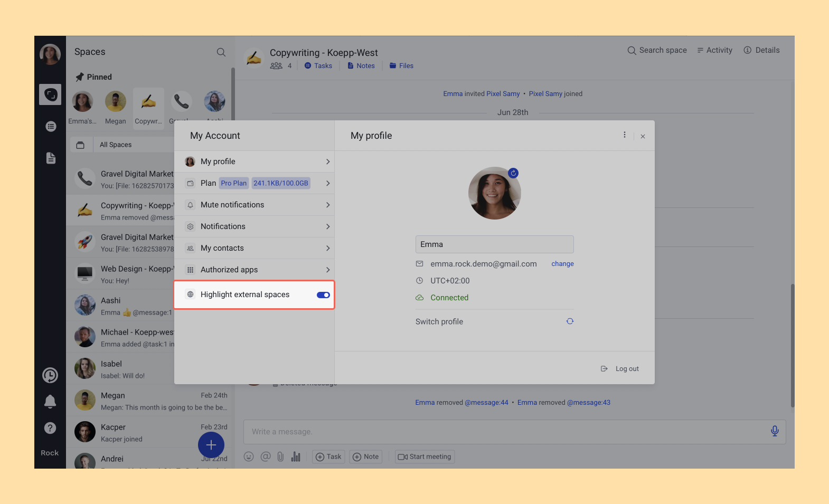829x504 pixels.
Task: Click the help question mark icon
Action: pos(50,428)
